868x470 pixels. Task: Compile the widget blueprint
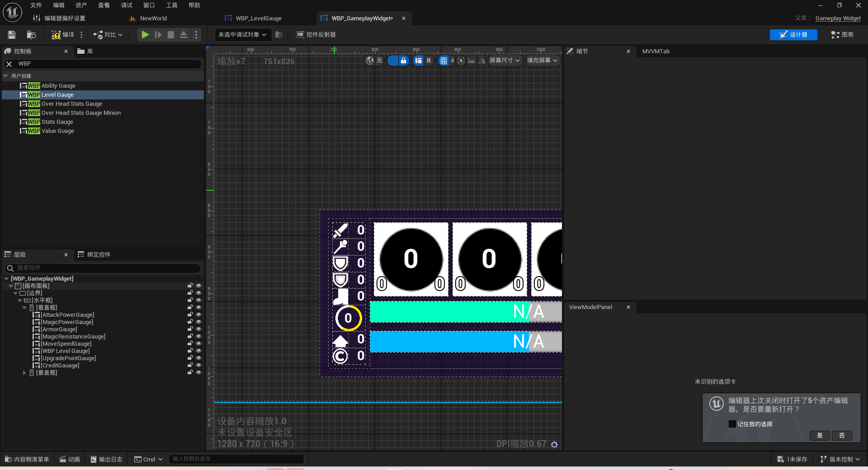(63, 35)
